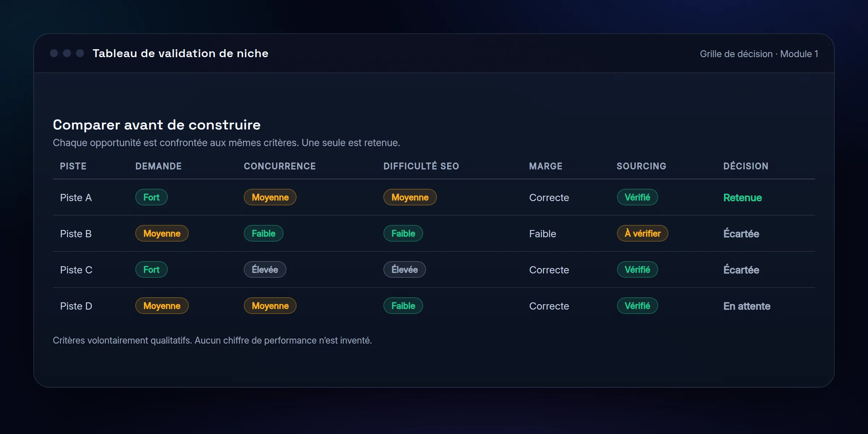Click Piste D's Faible SEO difficulty badge
Screen dimensions: 868x434
[403, 306]
